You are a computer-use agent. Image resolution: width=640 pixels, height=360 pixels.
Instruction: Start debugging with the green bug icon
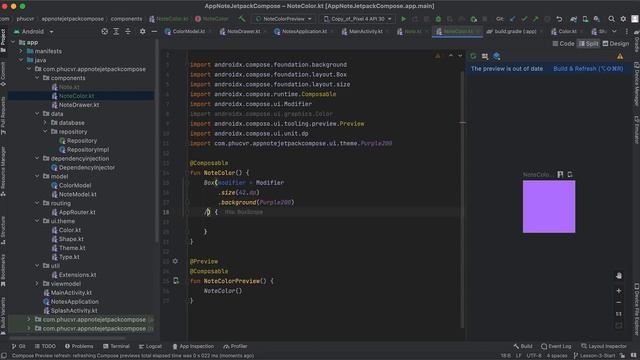click(438, 19)
